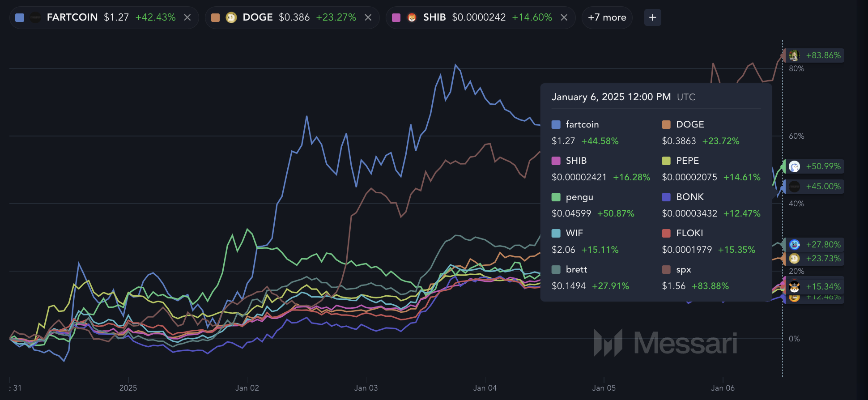Click the BONK color square in the tooltip
This screenshot has height=400, width=868.
(x=666, y=197)
